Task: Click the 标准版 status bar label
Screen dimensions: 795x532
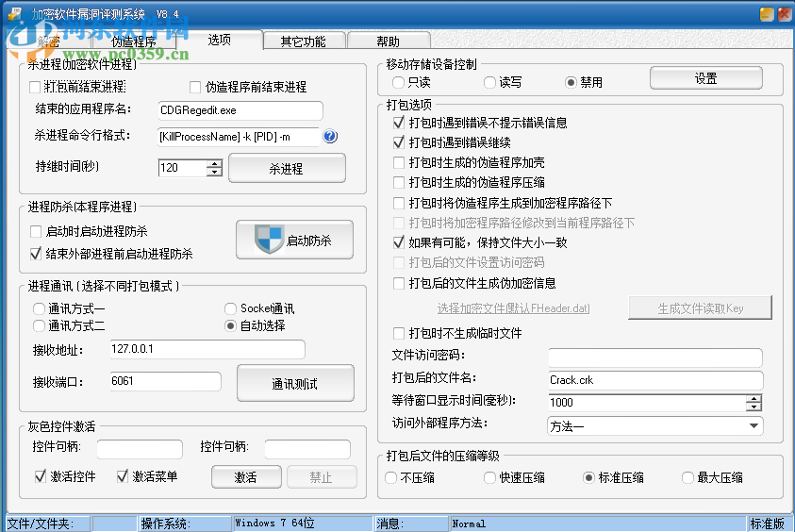Action: [768, 524]
